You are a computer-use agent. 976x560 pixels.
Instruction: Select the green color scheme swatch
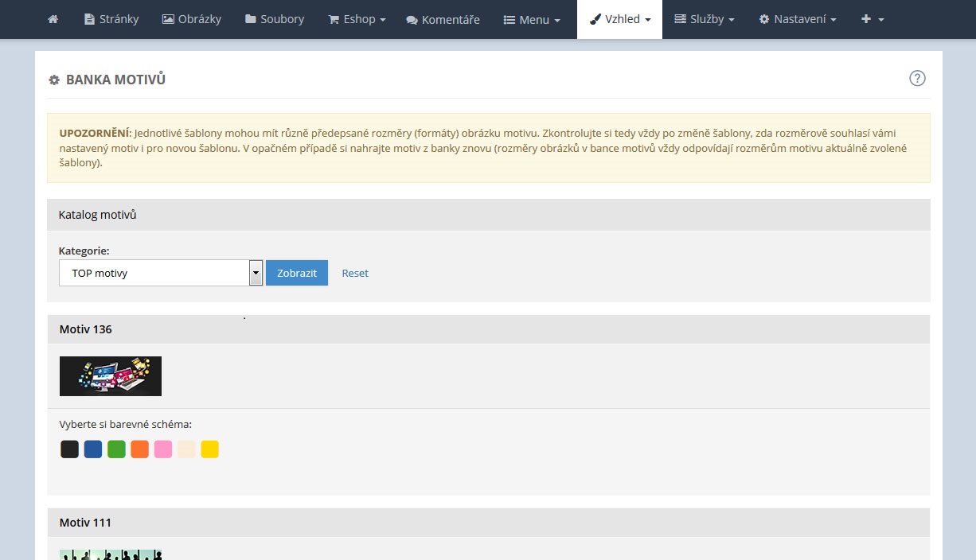pyautogui.click(x=116, y=449)
